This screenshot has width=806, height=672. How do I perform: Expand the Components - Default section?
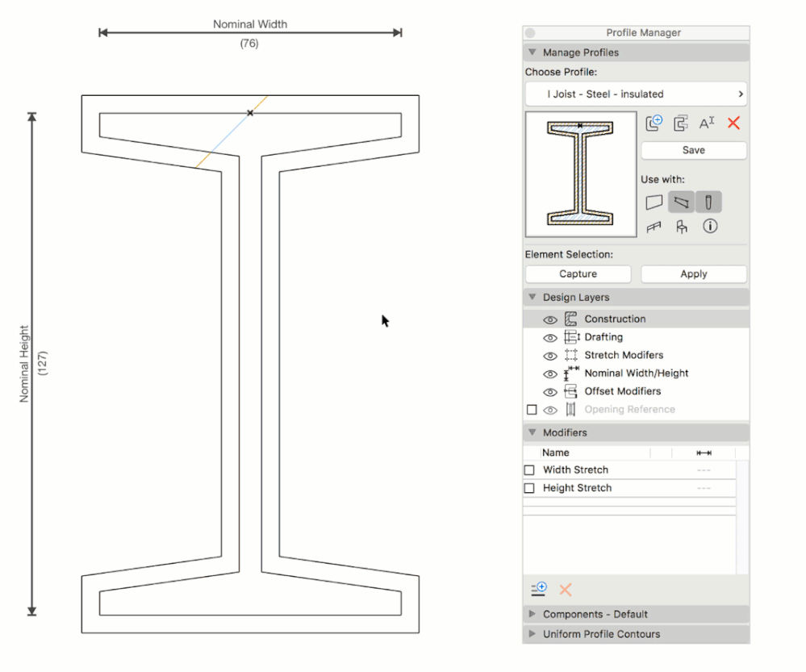(532, 614)
